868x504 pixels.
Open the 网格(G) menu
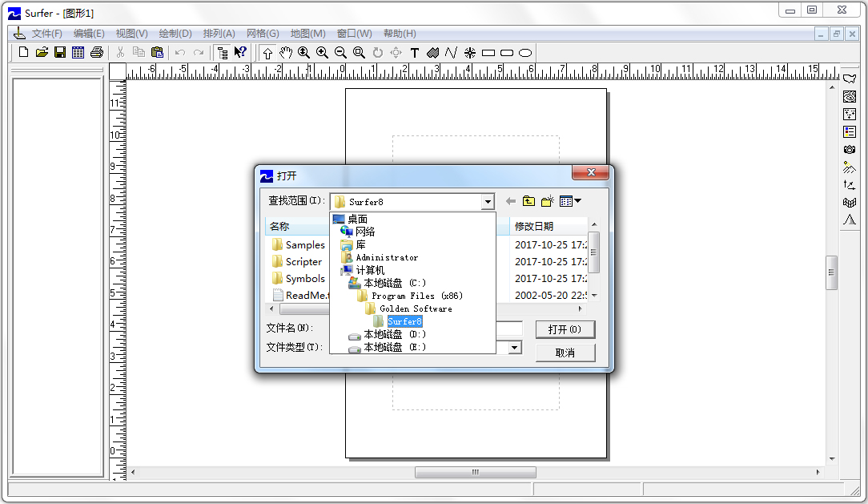263,34
